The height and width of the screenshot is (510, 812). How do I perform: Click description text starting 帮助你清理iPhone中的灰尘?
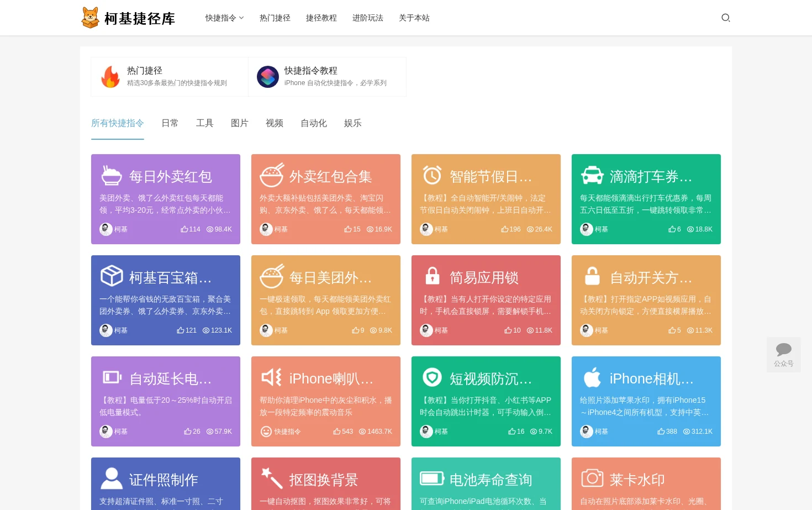(326, 406)
